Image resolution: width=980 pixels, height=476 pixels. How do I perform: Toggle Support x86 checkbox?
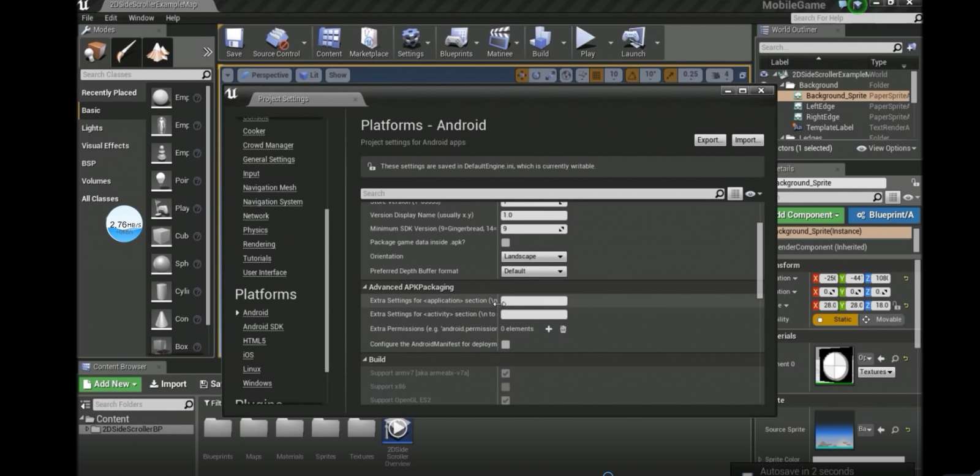pos(505,387)
